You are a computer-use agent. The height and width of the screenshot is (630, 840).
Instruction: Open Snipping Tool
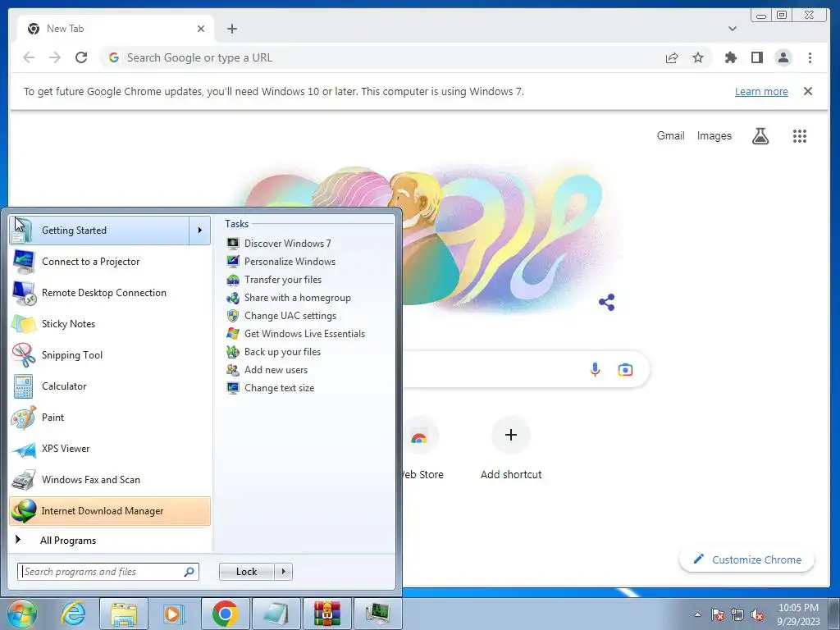point(110,354)
